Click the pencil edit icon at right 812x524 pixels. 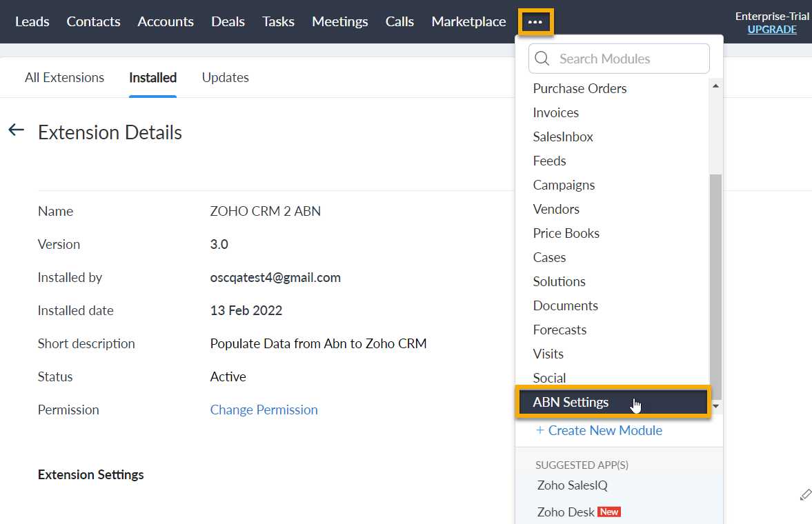click(x=804, y=494)
